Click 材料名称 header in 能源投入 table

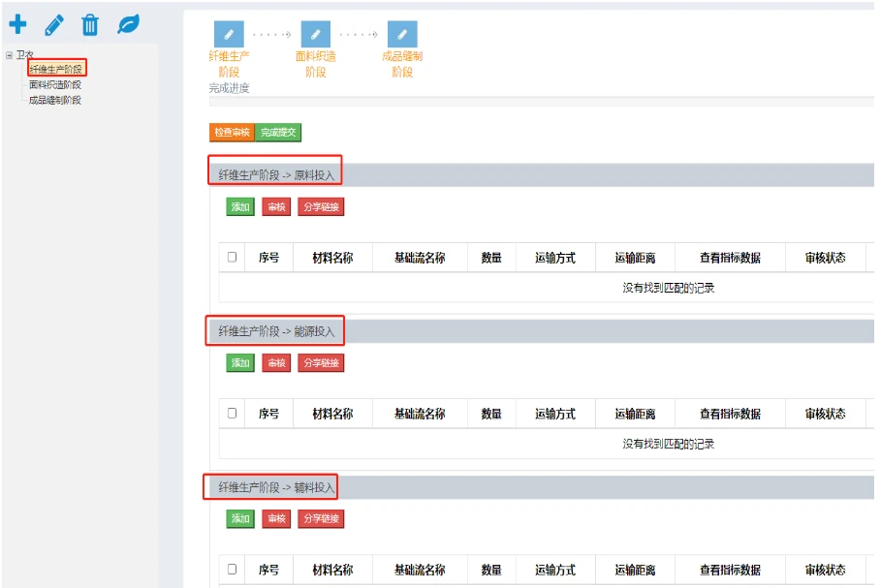[332, 414]
